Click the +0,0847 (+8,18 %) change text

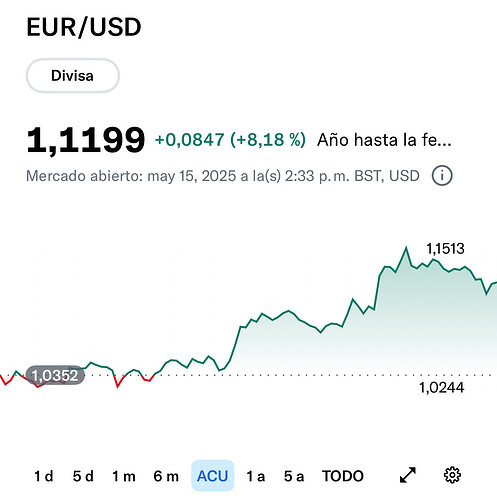230,139
